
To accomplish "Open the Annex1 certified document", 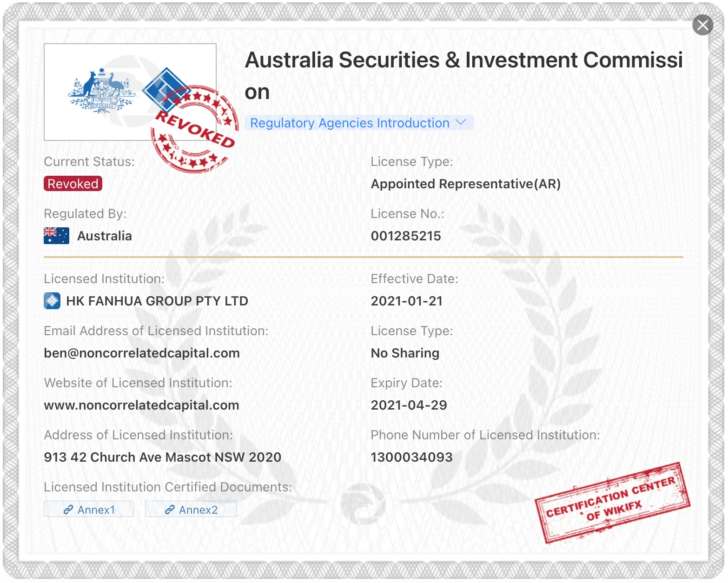I will [89, 510].
